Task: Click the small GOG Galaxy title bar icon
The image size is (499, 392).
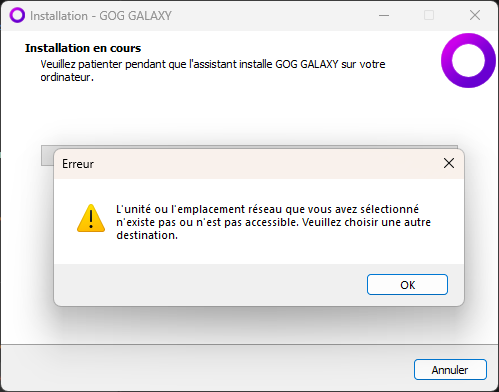Action: (17, 15)
